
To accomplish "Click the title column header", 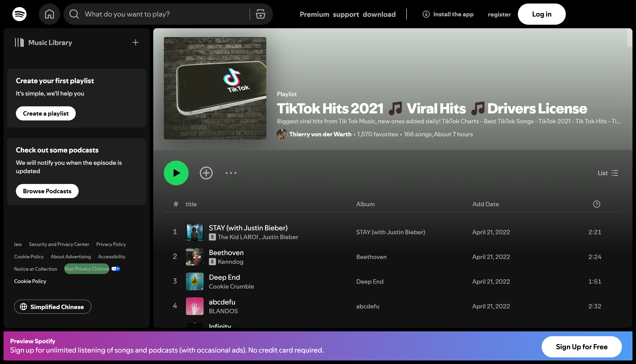I will [x=191, y=204].
